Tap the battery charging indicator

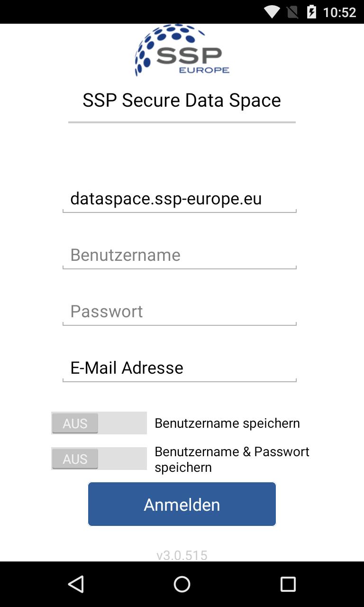click(x=311, y=12)
